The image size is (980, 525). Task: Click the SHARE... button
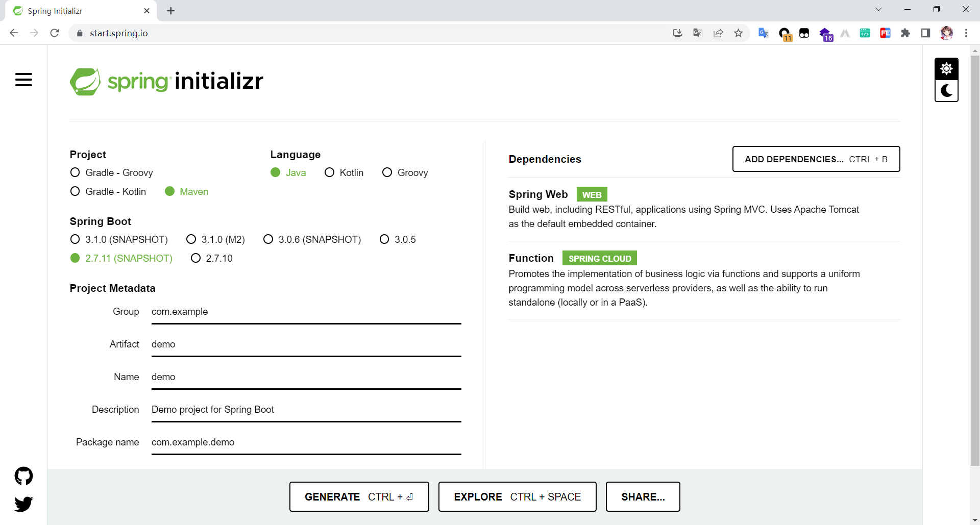[x=643, y=496]
